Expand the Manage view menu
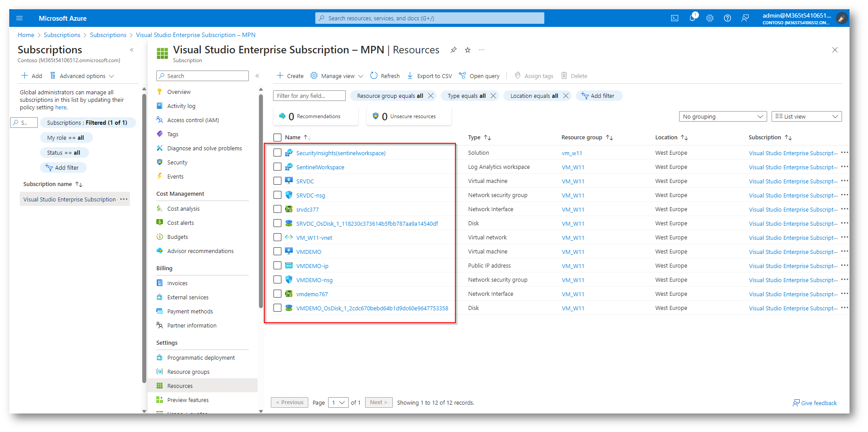This screenshot has height=432, width=868. click(x=337, y=76)
